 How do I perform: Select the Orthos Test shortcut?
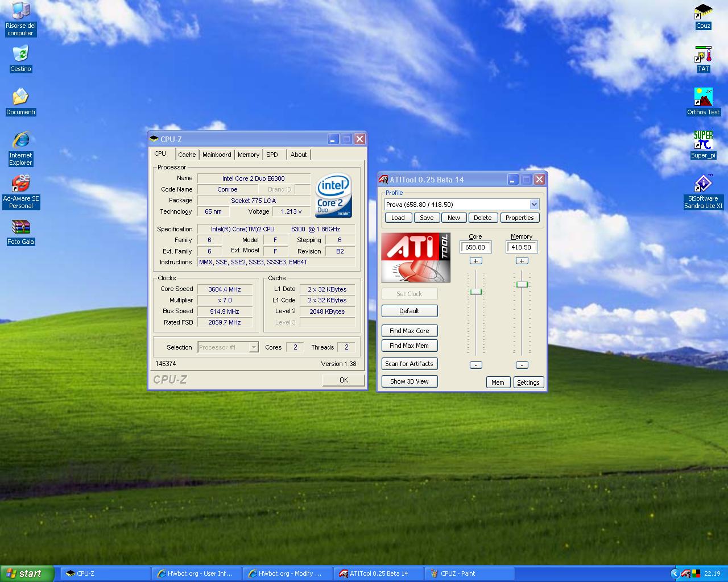pos(703,102)
